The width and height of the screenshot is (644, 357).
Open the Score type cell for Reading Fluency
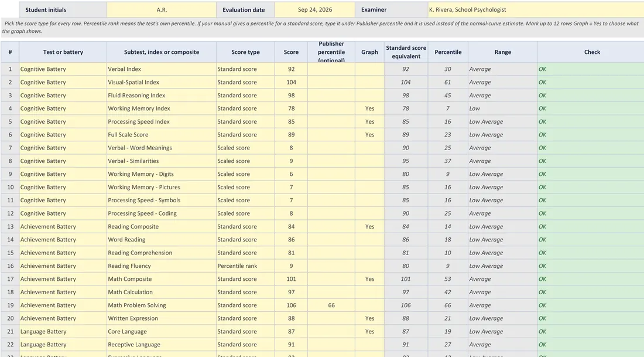point(245,266)
